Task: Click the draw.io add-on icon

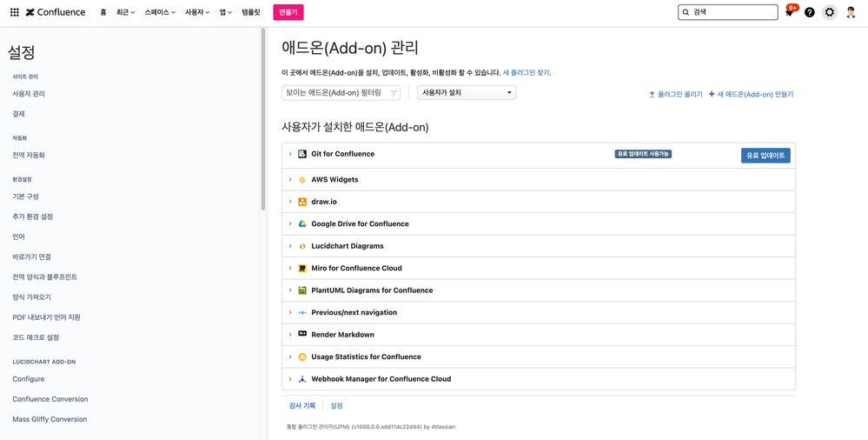Action: tap(302, 202)
